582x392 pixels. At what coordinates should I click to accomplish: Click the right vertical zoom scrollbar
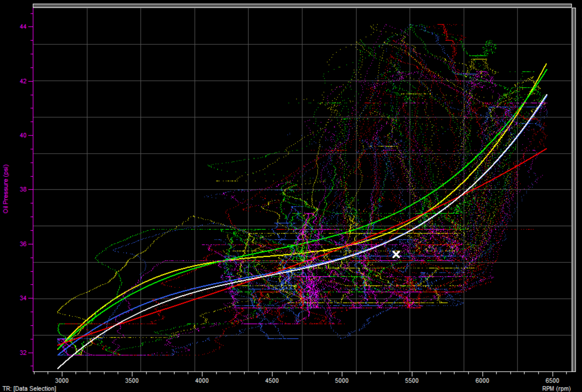point(574,189)
